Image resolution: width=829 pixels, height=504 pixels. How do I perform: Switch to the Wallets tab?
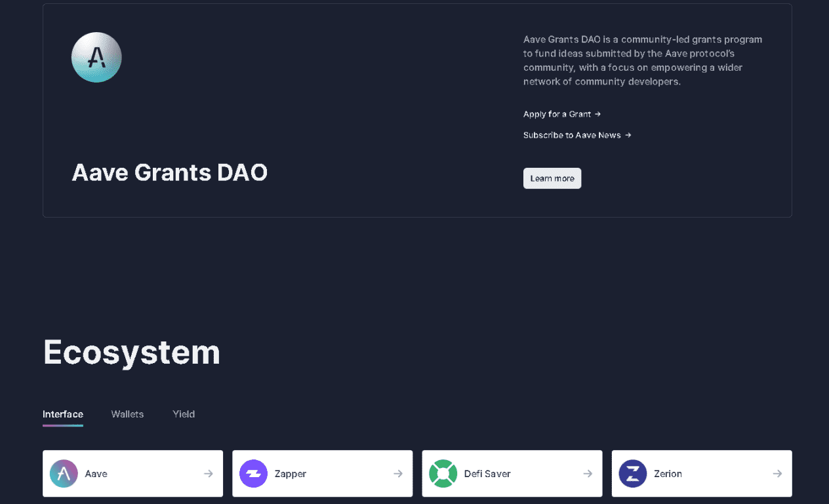point(127,414)
